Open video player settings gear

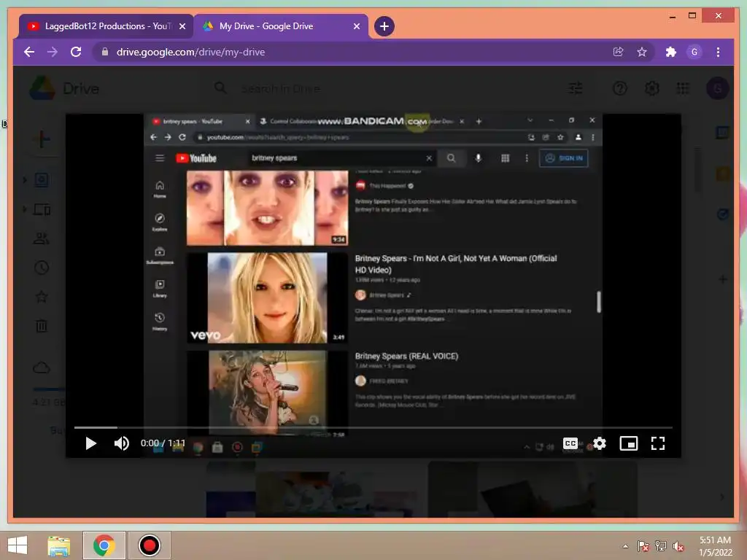[600, 444]
